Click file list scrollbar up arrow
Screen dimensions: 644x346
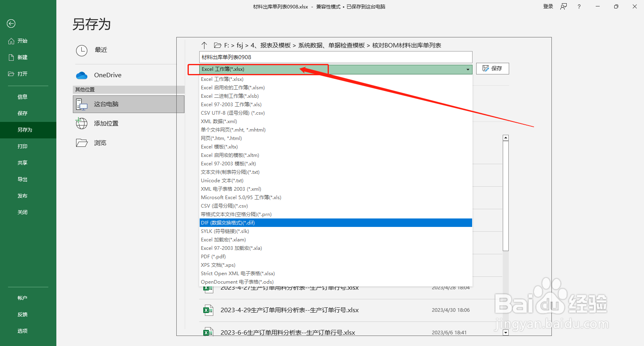506,138
